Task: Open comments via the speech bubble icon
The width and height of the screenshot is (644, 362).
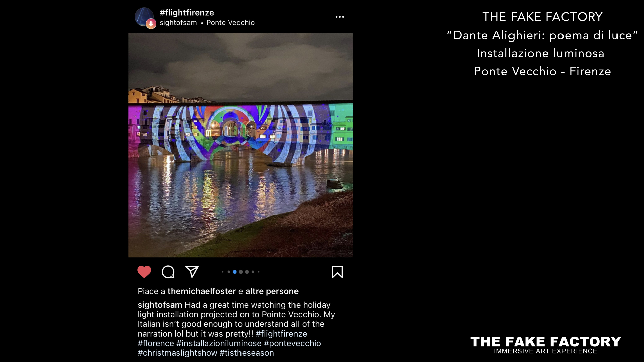Action: click(168, 272)
